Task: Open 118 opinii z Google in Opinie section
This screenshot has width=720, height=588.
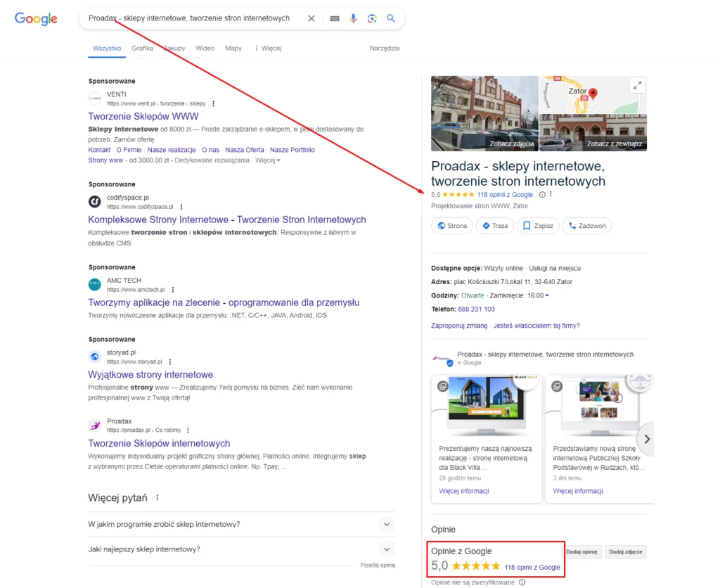Action: point(532,568)
